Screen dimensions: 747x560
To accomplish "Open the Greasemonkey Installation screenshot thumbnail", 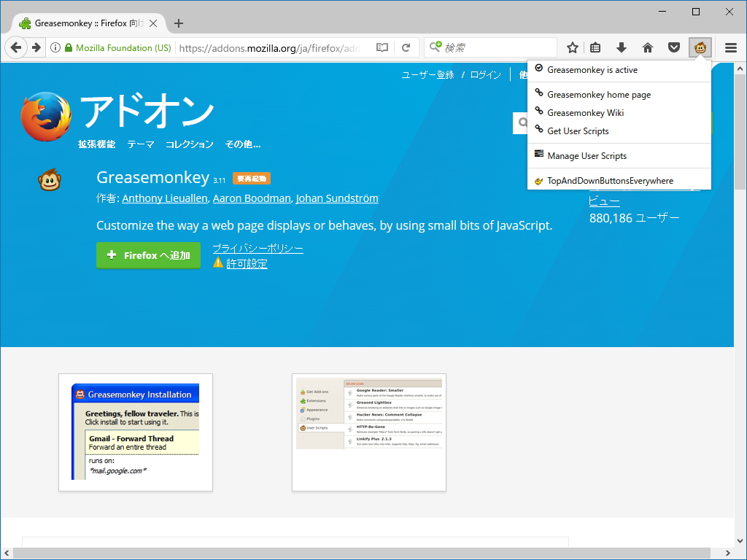I will click(x=136, y=432).
